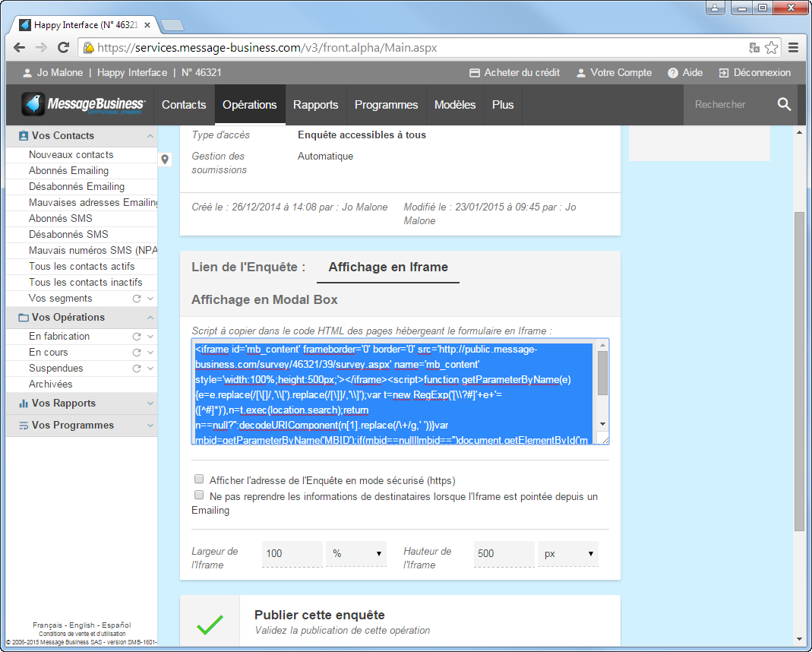The image size is (812, 652).
Task: Click the browser reload button
Action: pyautogui.click(x=64, y=48)
